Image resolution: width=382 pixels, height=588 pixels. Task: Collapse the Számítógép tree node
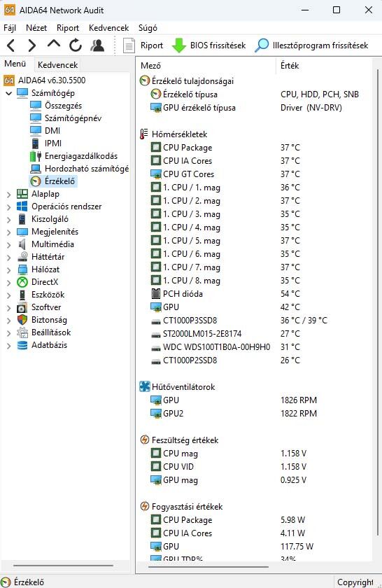(x=8, y=93)
